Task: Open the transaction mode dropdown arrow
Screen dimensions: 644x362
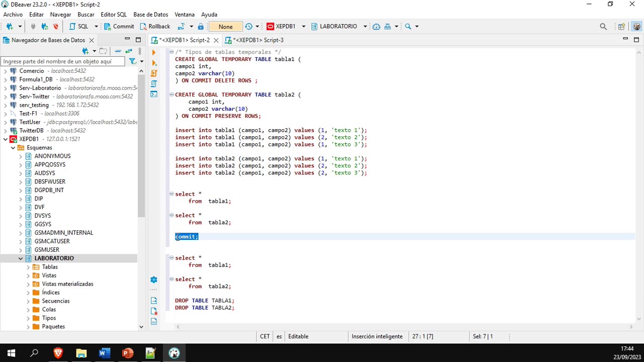Action: coord(191,26)
